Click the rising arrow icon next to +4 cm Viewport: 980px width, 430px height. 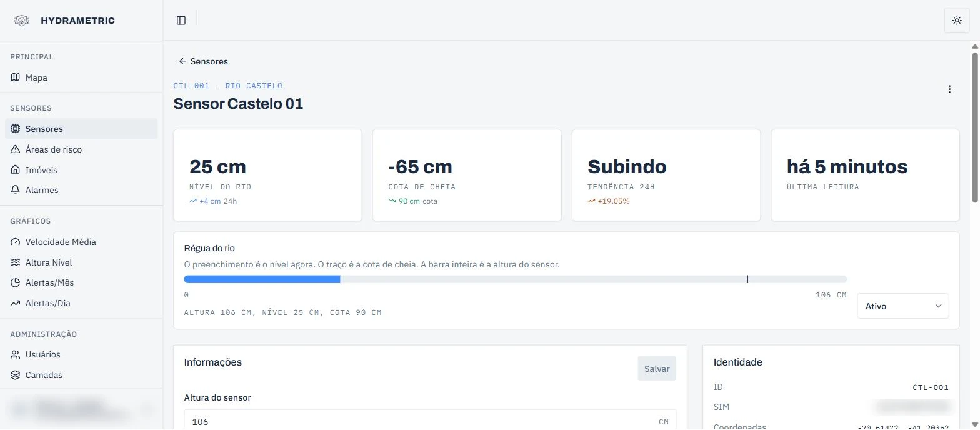(x=193, y=201)
